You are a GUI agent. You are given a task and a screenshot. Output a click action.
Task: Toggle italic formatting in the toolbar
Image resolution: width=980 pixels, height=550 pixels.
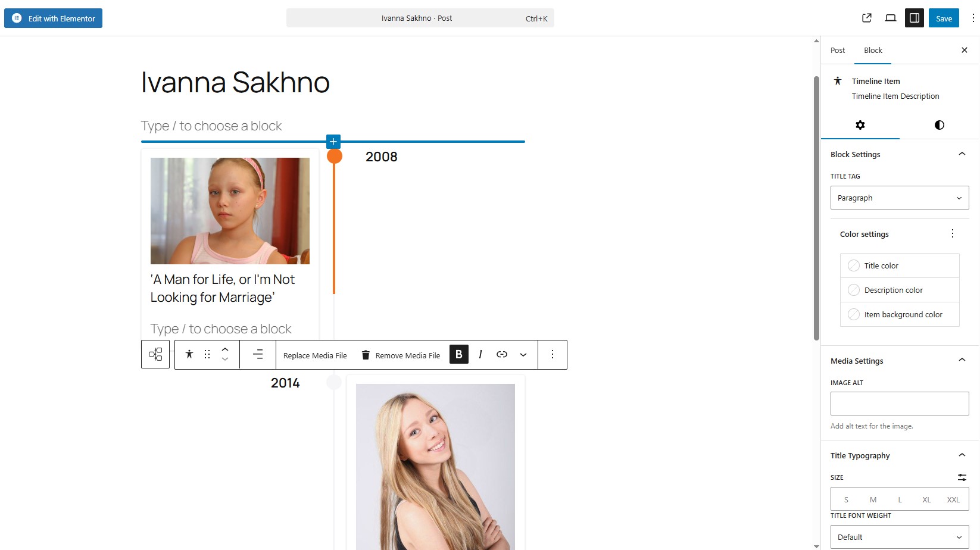click(x=480, y=354)
